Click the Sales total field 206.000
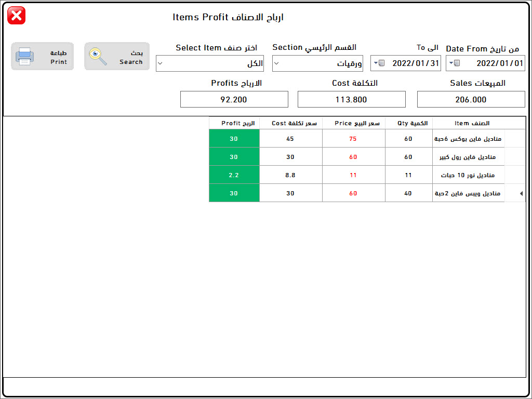The width and height of the screenshot is (532, 399). tap(471, 99)
